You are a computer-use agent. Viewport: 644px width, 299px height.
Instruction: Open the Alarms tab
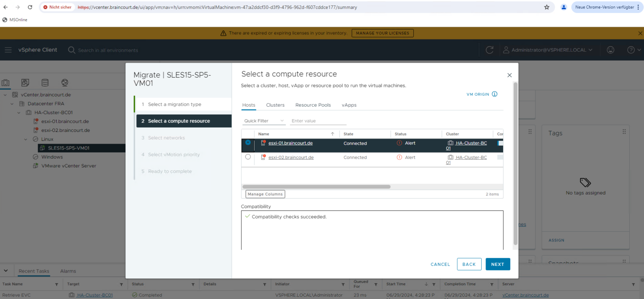(x=68, y=271)
